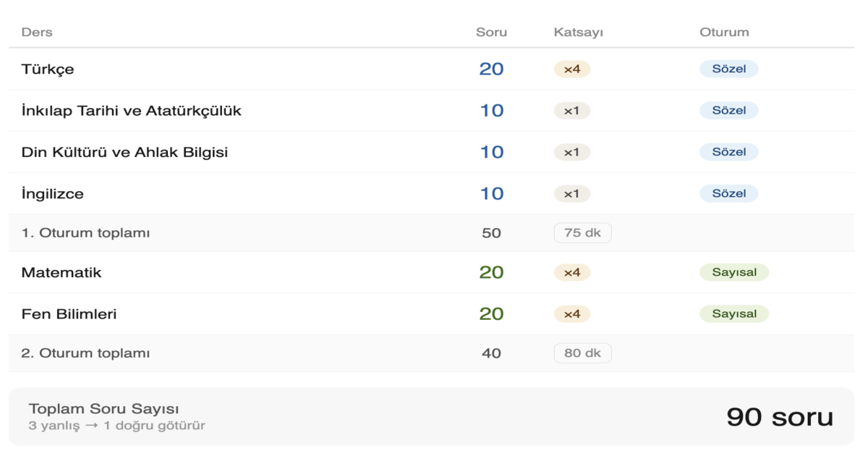Click the Sözel tag for Türkçe

click(728, 69)
